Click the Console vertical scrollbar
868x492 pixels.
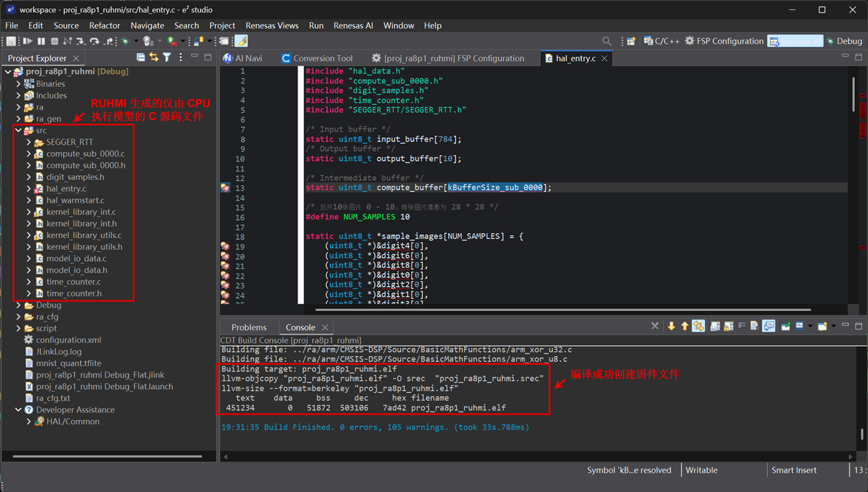862,435
